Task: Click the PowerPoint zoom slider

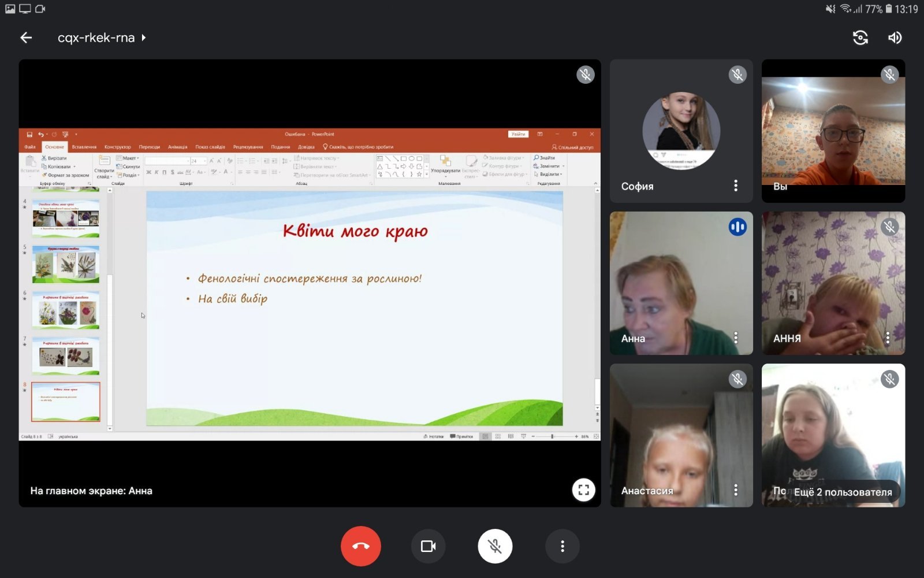Action: point(553,436)
